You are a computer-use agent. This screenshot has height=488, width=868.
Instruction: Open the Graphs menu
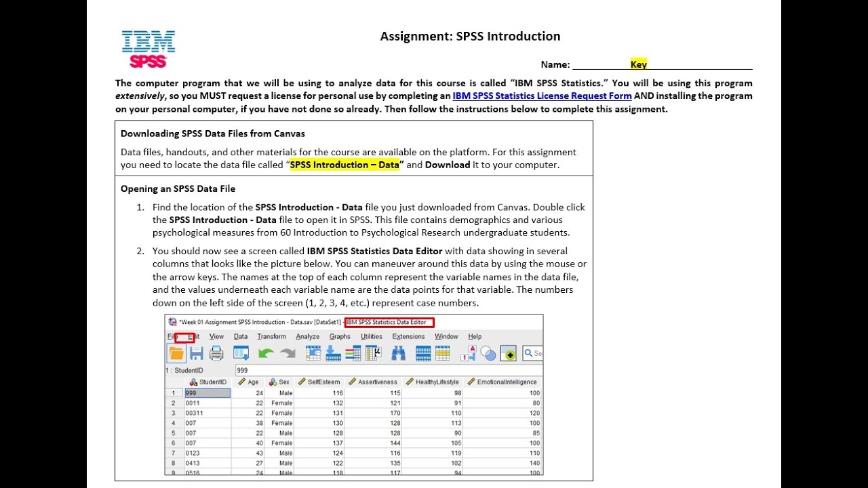point(340,336)
